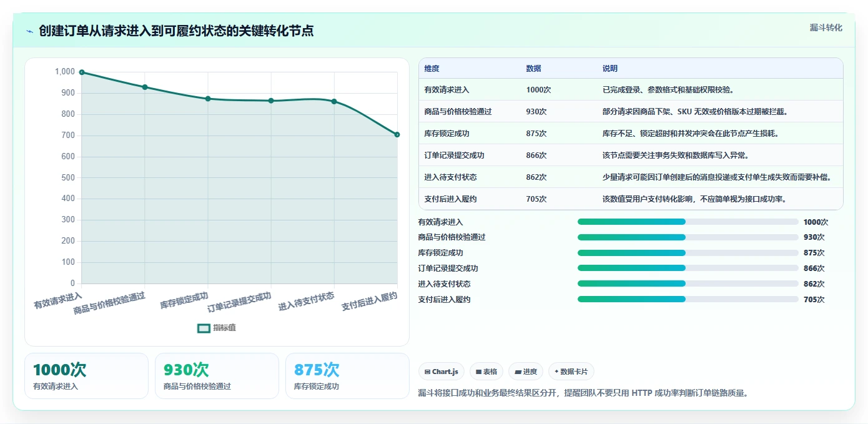Viewport: 868px width, 424px height.
Task: Click the y-axis label 1,000
Action: [65, 72]
